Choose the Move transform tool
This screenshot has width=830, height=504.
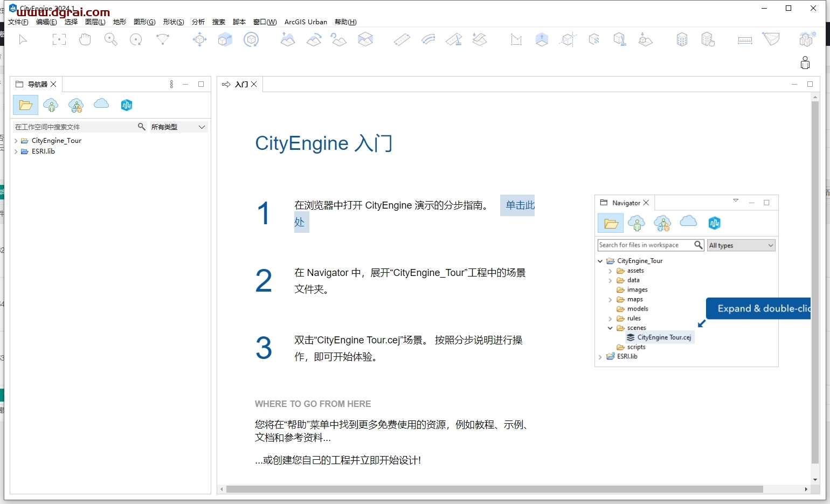point(199,39)
